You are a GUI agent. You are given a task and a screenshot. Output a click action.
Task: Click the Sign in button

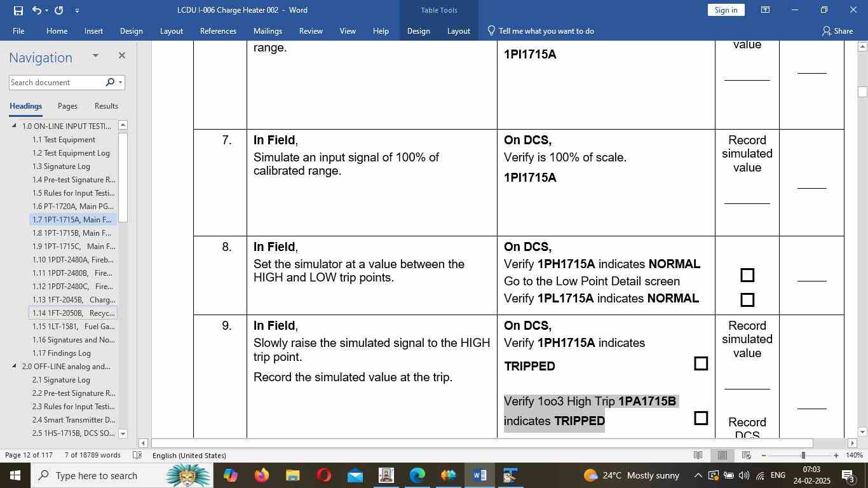click(726, 10)
